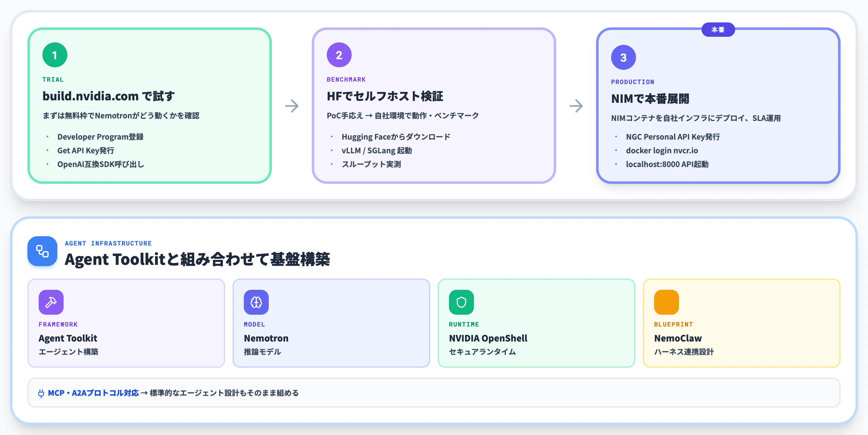Click the indigo number 3 circle badge

[x=623, y=57]
